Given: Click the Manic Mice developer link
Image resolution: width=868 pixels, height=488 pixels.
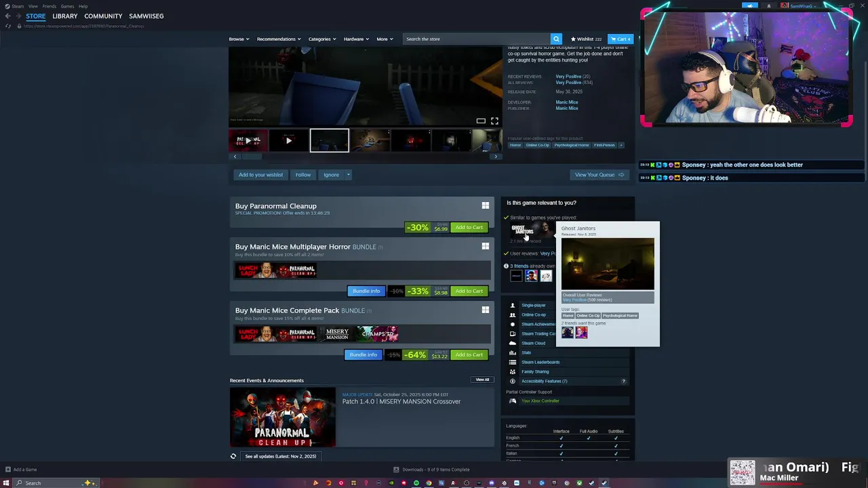Looking at the screenshot, I should (x=567, y=102).
